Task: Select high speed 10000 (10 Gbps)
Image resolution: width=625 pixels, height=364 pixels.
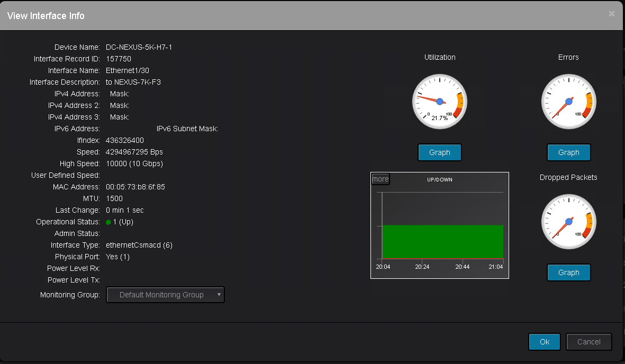Action: [x=134, y=163]
